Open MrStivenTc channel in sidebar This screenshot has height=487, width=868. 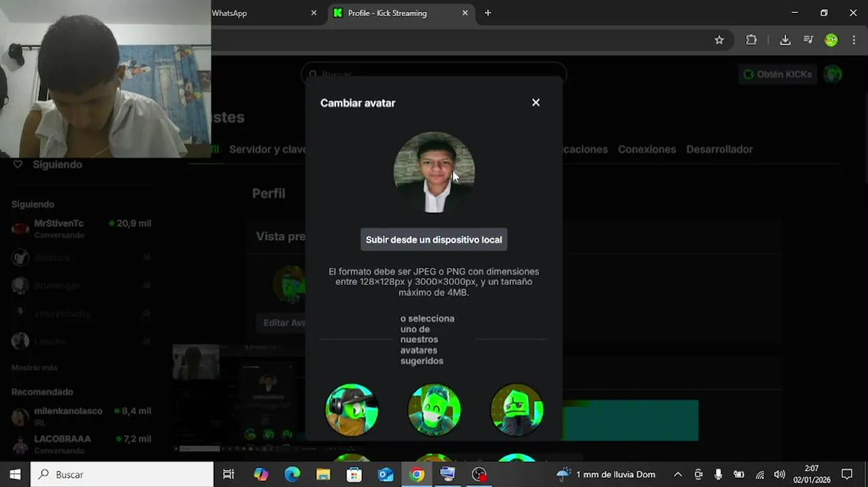click(81, 229)
